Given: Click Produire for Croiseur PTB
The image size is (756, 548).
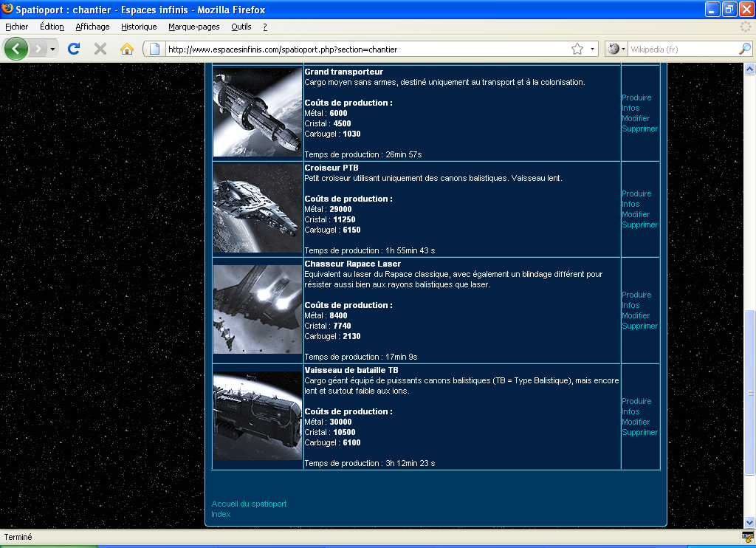Looking at the screenshot, I should pos(636,193).
